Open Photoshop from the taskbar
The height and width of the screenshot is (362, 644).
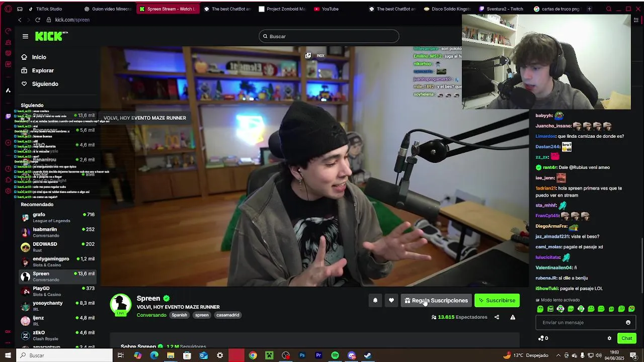[302, 355]
